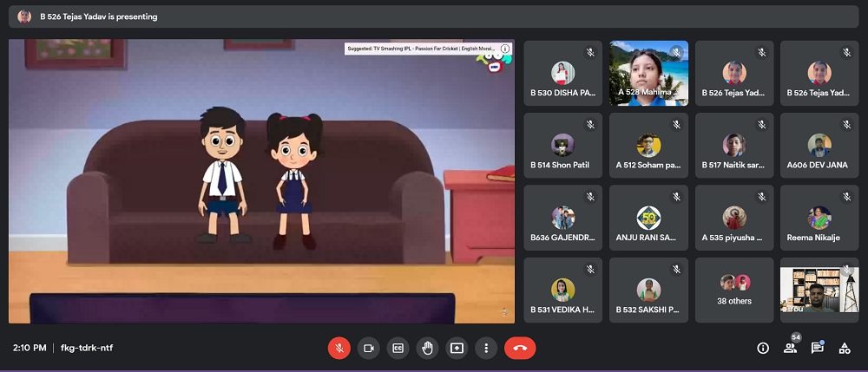This screenshot has width=868, height=372.
Task: Open the three-dot more options menu
Action: click(x=487, y=348)
